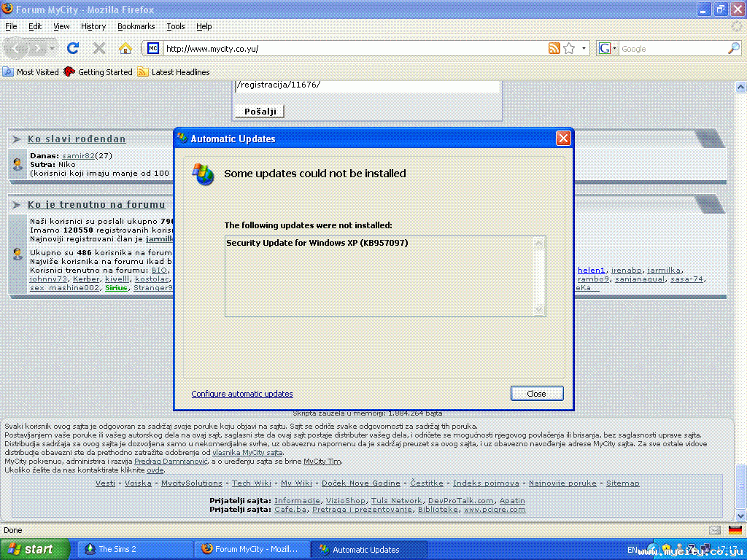The image size is (747, 560).
Task: Open the Windows start menu
Action: [x=34, y=549]
